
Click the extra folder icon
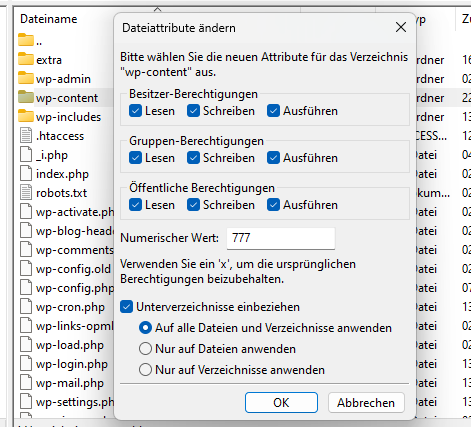26,59
